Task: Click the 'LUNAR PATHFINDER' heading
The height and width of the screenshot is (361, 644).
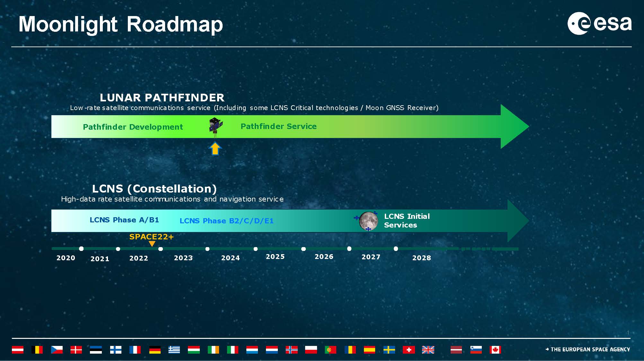Action: pos(162,98)
